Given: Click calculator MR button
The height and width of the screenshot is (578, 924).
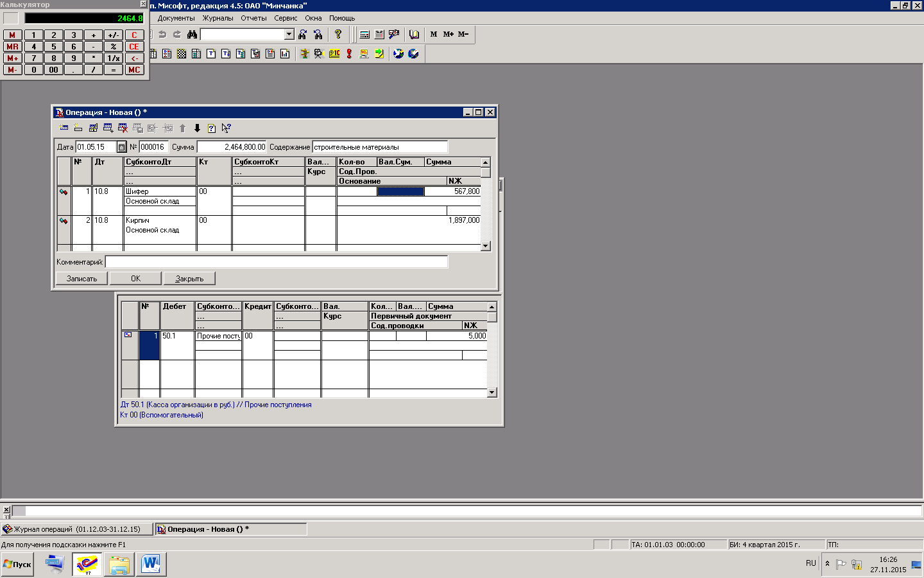Looking at the screenshot, I should pos(12,47).
